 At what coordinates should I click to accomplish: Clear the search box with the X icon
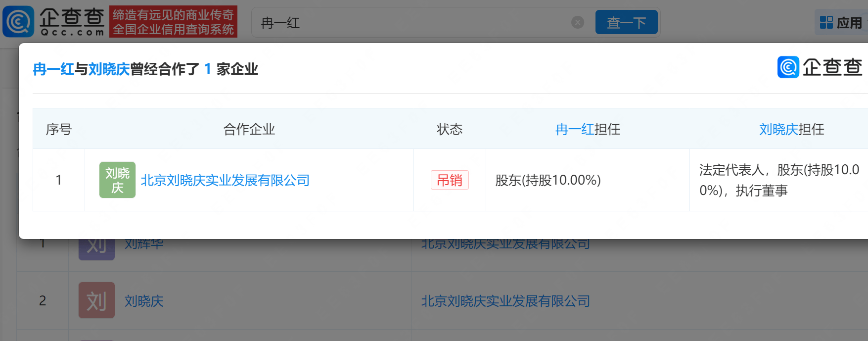click(x=578, y=22)
